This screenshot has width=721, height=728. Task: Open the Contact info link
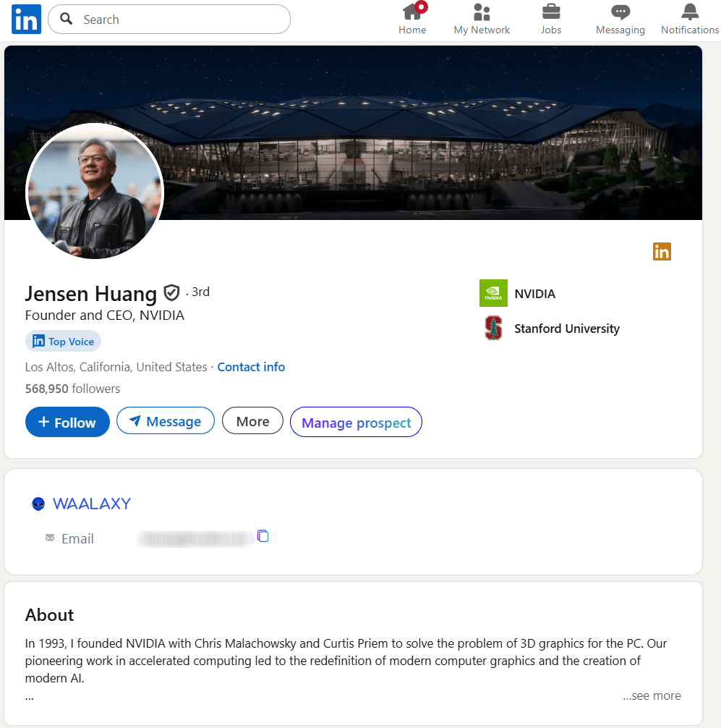coord(251,367)
